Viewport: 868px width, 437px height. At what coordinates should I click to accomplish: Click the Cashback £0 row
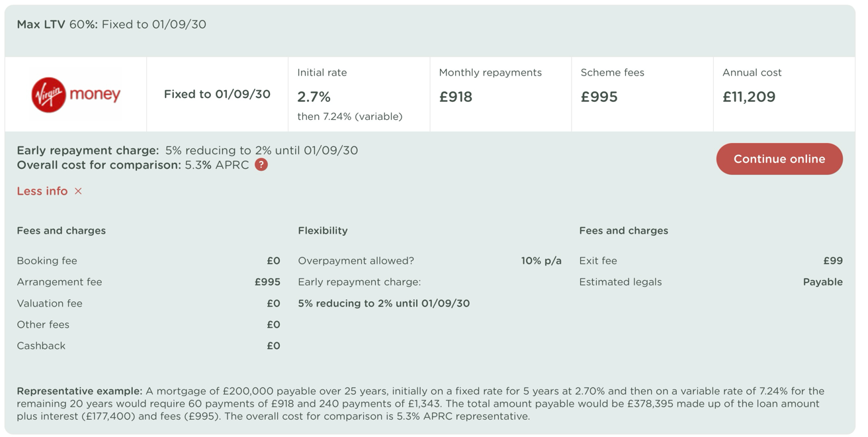(x=149, y=346)
